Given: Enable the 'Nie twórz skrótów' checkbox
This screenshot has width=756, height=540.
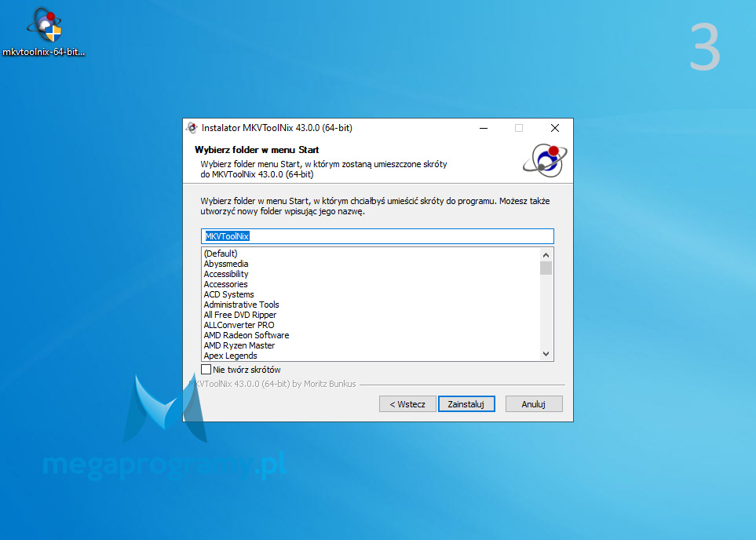Looking at the screenshot, I should (x=206, y=370).
